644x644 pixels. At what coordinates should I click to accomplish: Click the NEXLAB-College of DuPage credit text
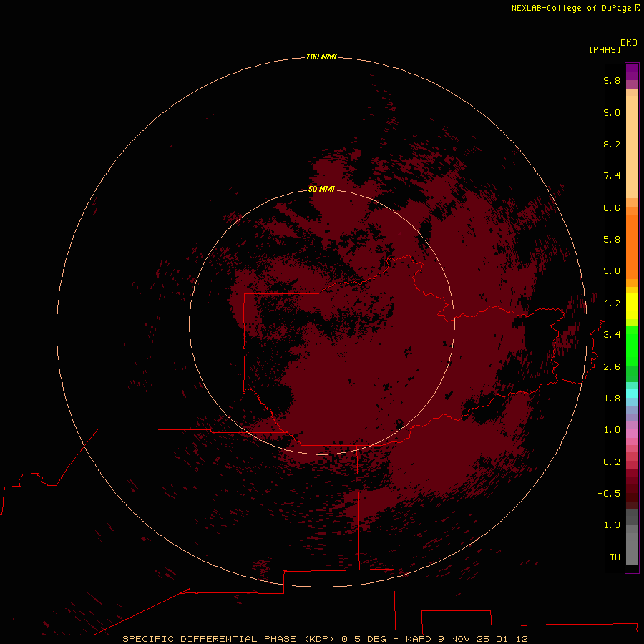point(575,8)
